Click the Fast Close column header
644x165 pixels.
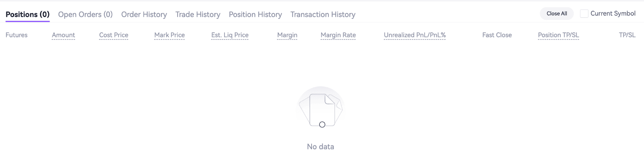(x=497, y=35)
